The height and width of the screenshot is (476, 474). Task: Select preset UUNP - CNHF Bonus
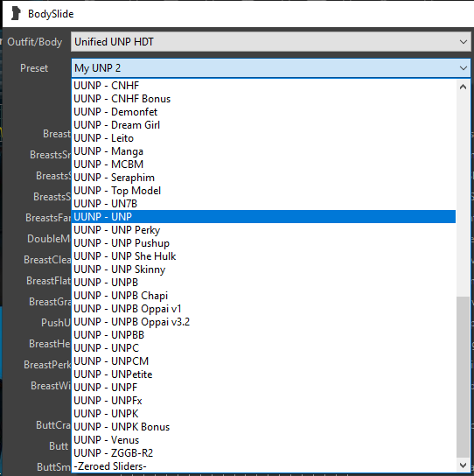[x=263, y=99]
